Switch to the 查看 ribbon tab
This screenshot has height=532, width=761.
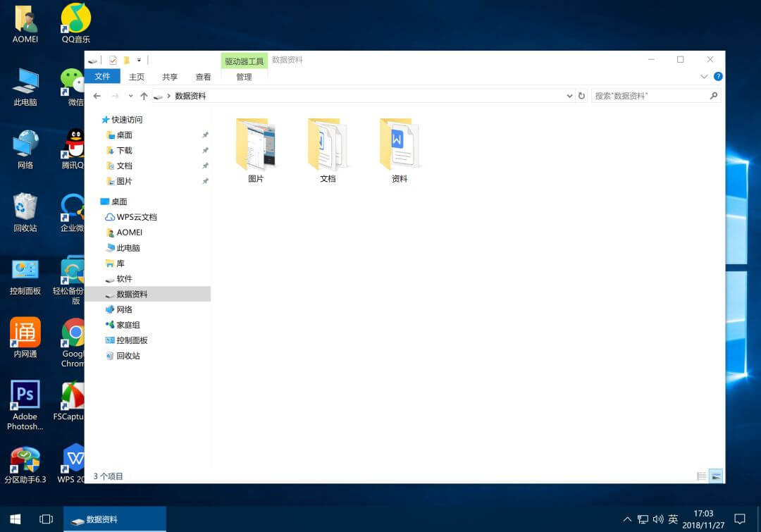(203, 77)
